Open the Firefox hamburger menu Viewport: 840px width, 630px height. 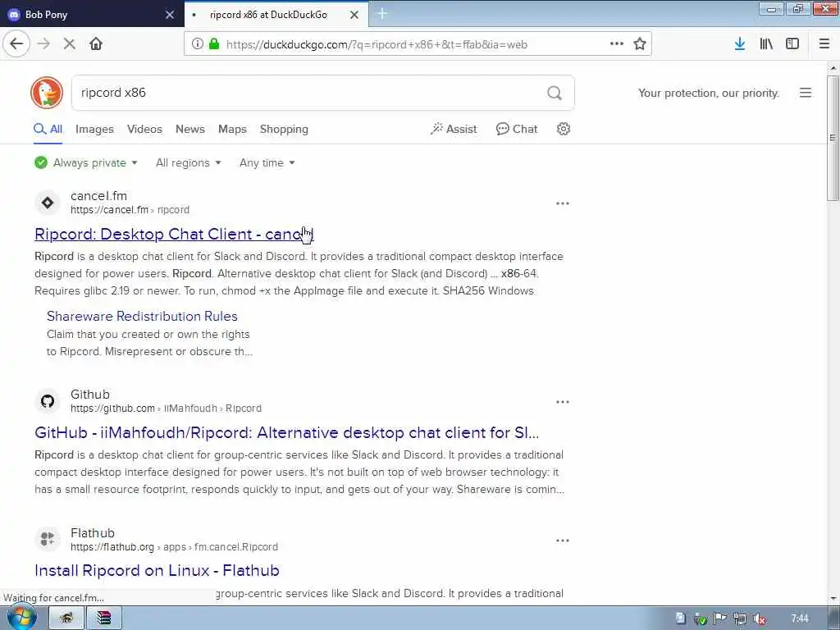pyautogui.click(x=824, y=44)
